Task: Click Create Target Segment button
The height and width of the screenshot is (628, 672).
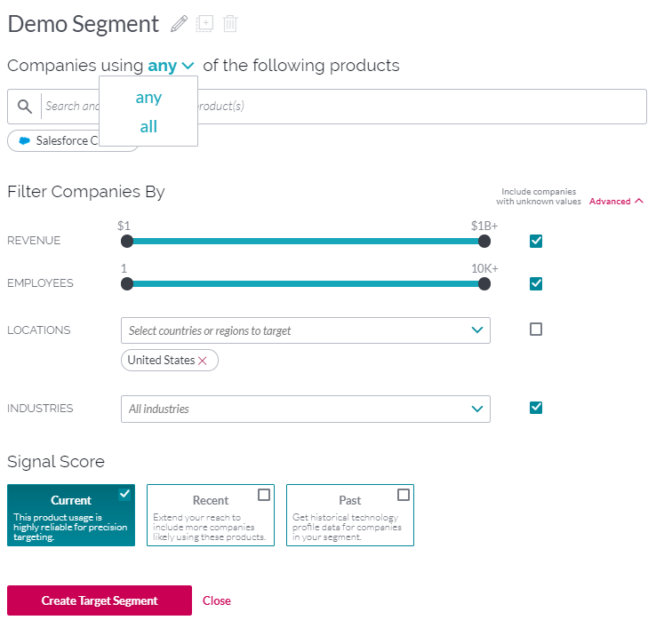Action: (x=100, y=600)
